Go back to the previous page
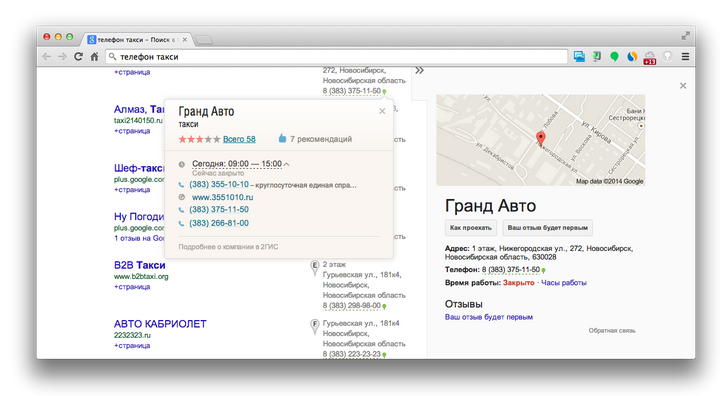Image resolution: width=720 pixels, height=396 pixels. point(46,57)
